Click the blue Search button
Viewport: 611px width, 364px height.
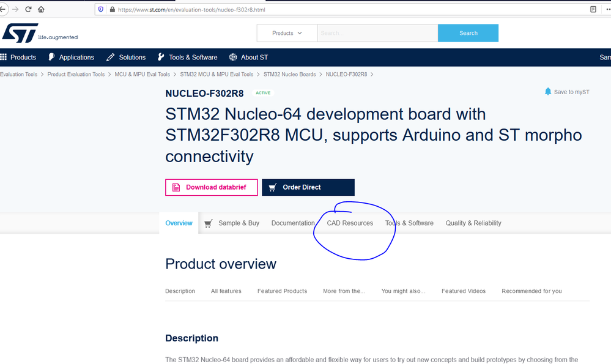(x=468, y=33)
